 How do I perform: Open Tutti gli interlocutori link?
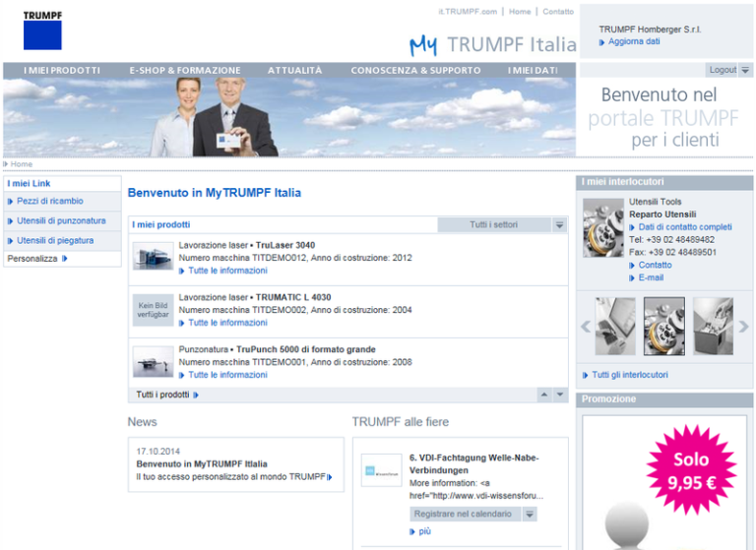[630, 375]
